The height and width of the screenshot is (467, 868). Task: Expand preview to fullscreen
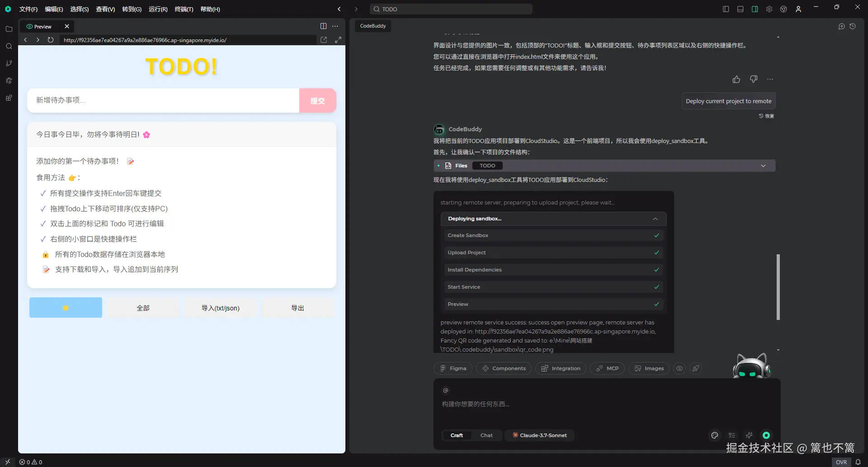(338, 40)
